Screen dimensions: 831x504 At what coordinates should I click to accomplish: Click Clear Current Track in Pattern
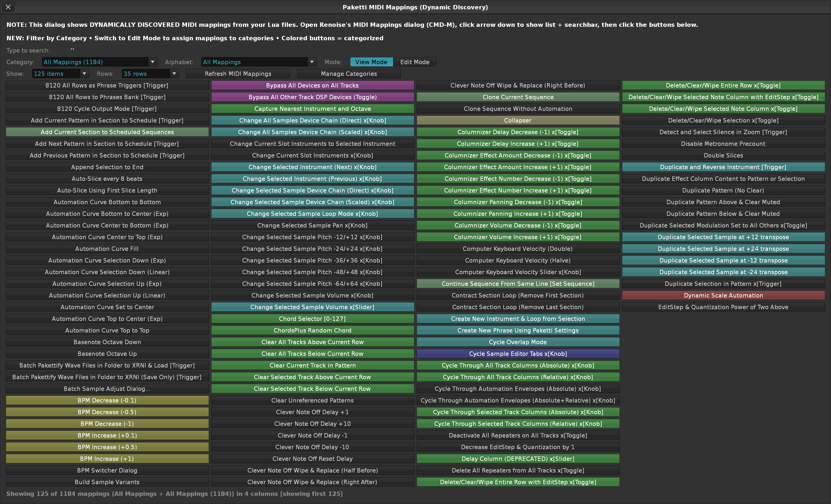coord(313,365)
